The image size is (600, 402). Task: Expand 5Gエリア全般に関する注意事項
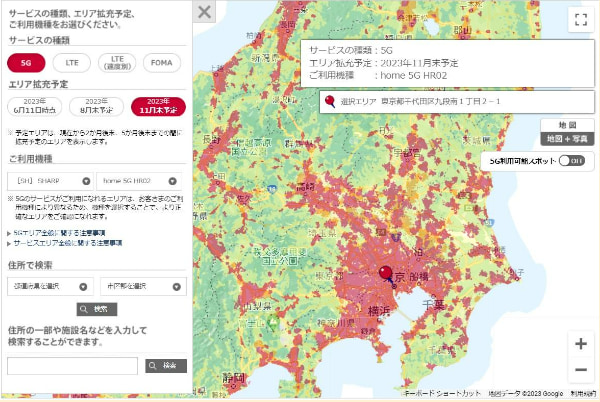tap(59, 233)
